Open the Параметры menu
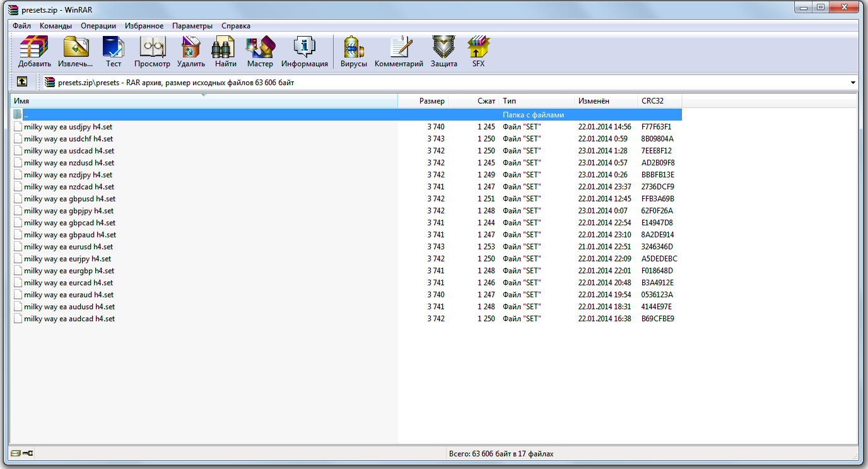Screen dimensions: 868x469 [x=192, y=26]
